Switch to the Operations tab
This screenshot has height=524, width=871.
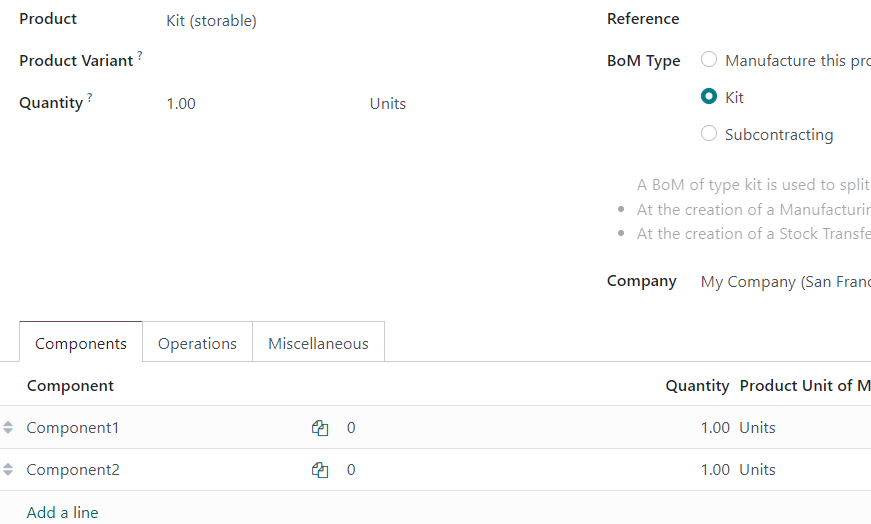[x=197, y=343]
